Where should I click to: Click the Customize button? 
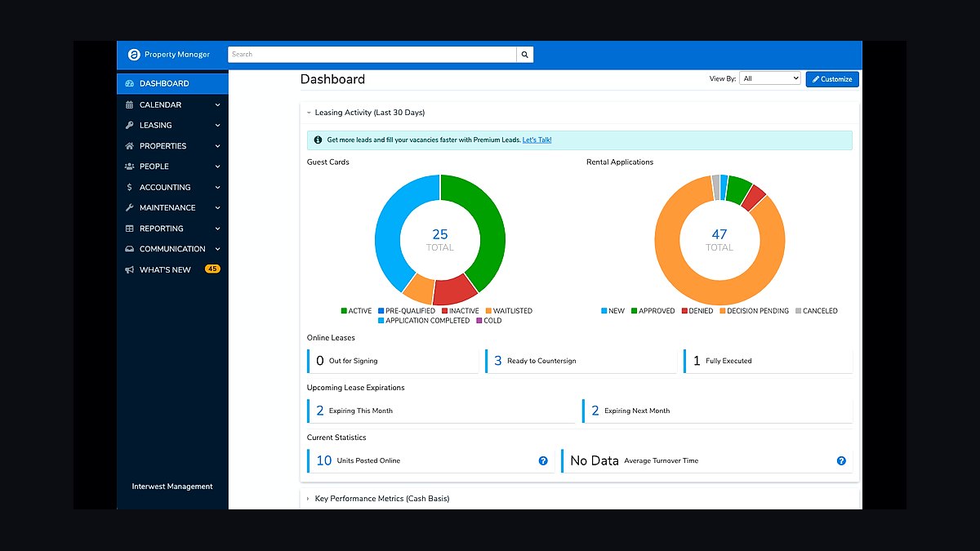tap(832, 79)
